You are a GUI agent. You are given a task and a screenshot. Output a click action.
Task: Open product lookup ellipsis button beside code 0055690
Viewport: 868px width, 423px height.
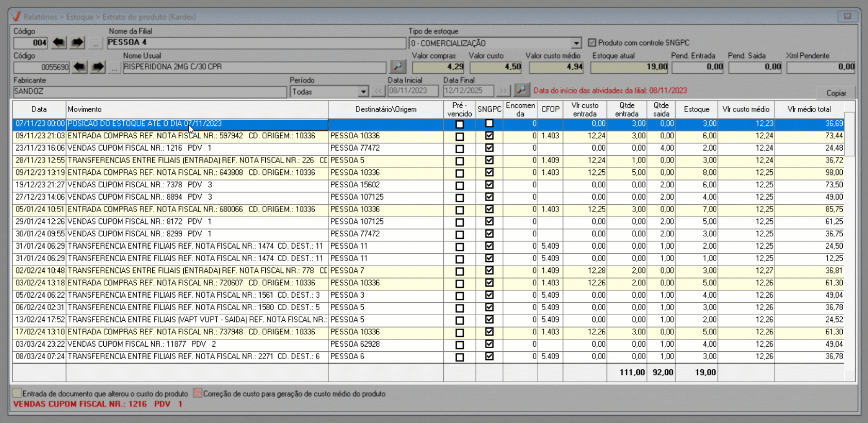pos(114,68)
